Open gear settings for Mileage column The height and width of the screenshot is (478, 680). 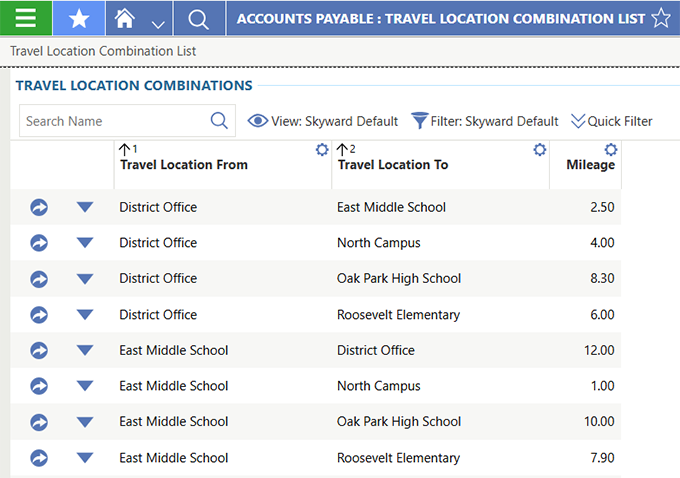pos(611,150)
